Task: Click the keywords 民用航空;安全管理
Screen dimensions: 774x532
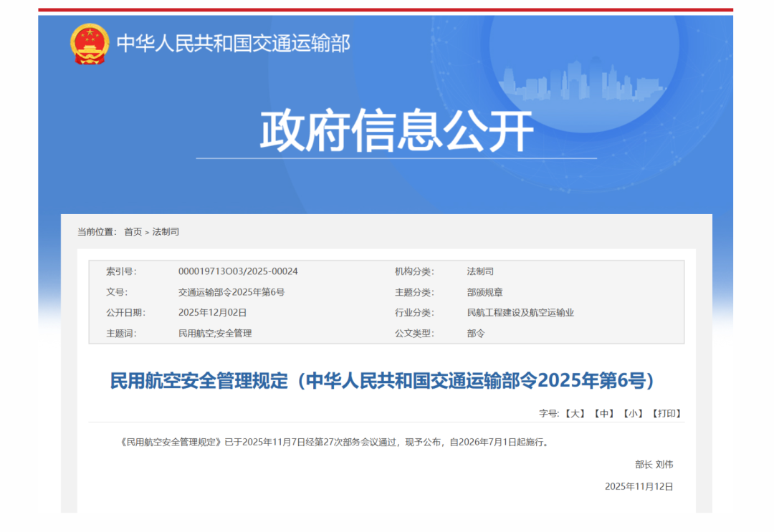Action: 215,334
